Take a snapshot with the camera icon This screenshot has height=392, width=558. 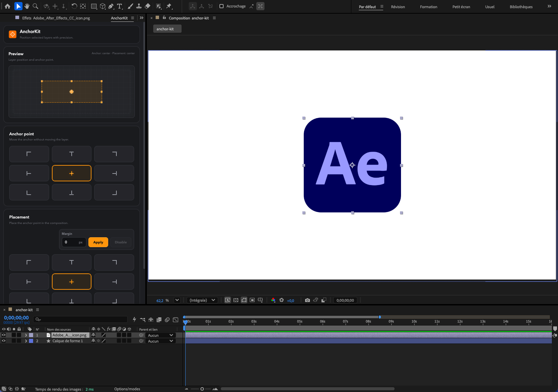[x=307, y=300]
